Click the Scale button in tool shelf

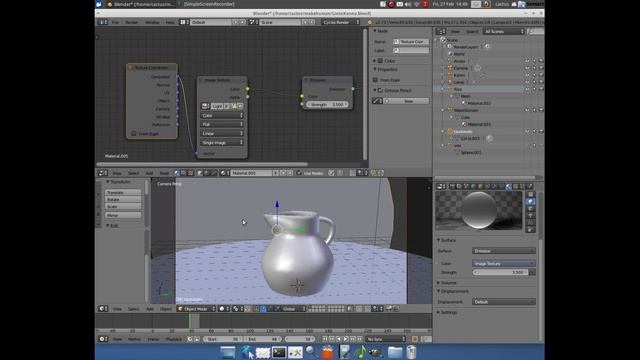[x=123, y=207]
